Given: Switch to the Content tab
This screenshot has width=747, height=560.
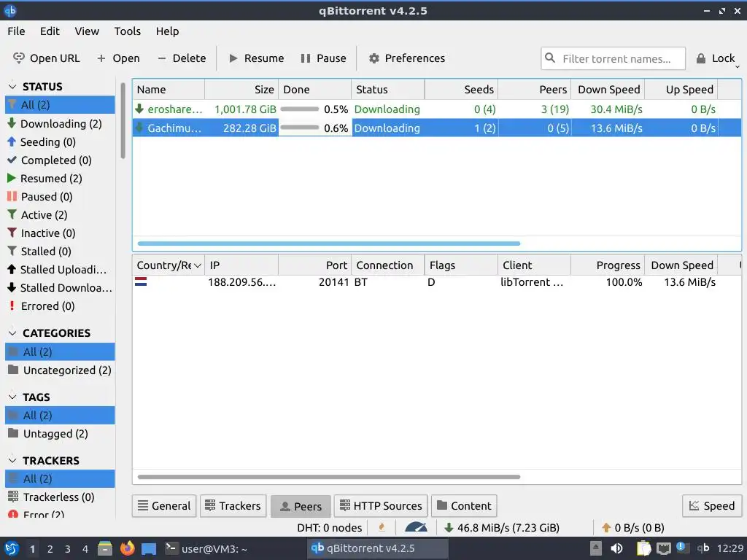Looking at the screenshot, I should [464, 506].
